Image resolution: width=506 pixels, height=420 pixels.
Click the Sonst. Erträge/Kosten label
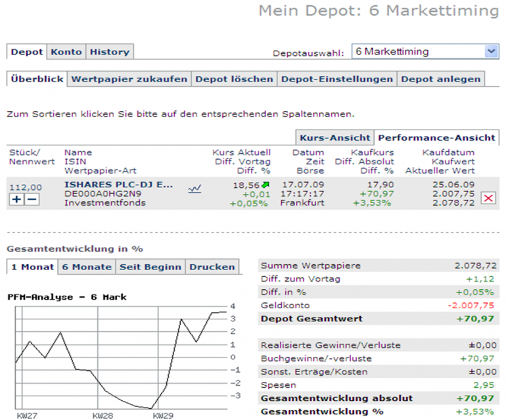click(314, 372)
